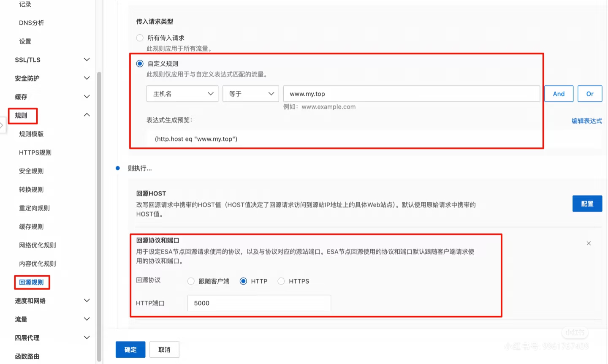608x364 pixels.
Task: Select the 所有传入请求 radio option
Action: [140, 38]
